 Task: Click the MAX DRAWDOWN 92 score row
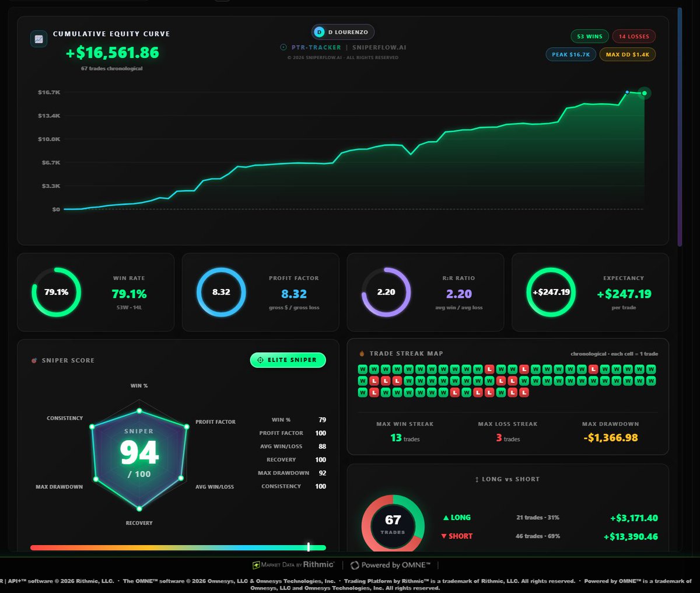pyautogui.click(x=292, y=473)
